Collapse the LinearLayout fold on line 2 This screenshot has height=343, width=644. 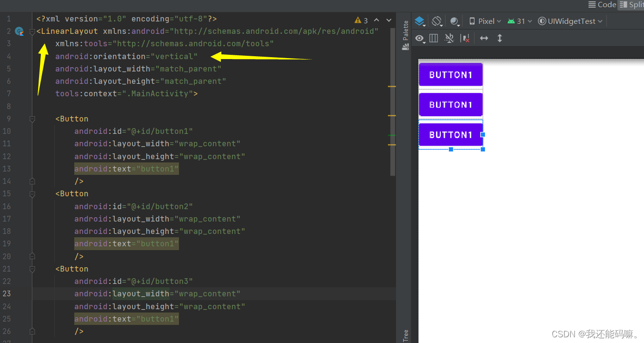32,31
